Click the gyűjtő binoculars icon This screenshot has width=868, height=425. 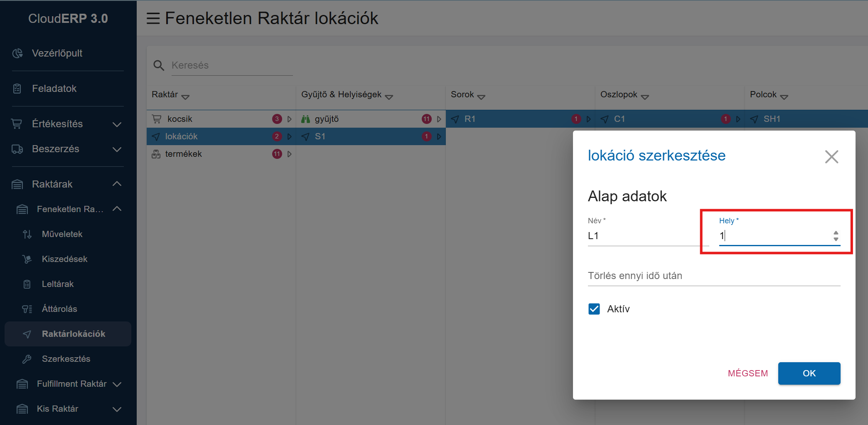305,119
